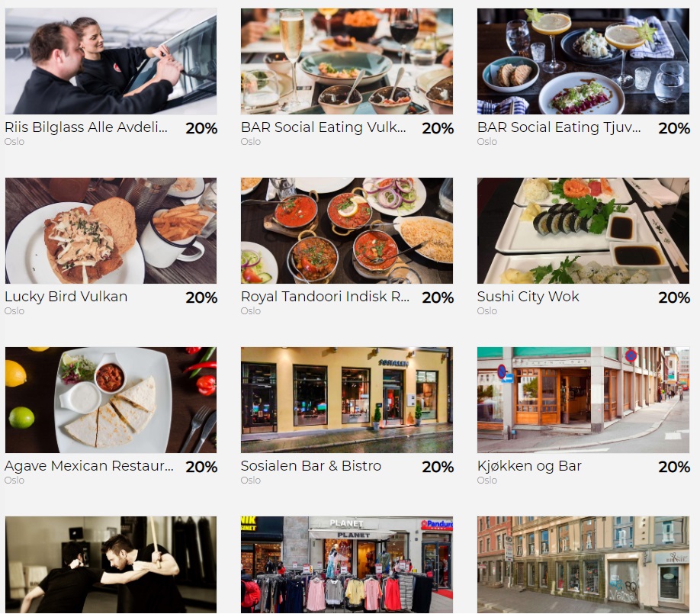Click the 20% label beside Lucky Bird Vulkan
The image size is (700, 614).
point(201,297)
